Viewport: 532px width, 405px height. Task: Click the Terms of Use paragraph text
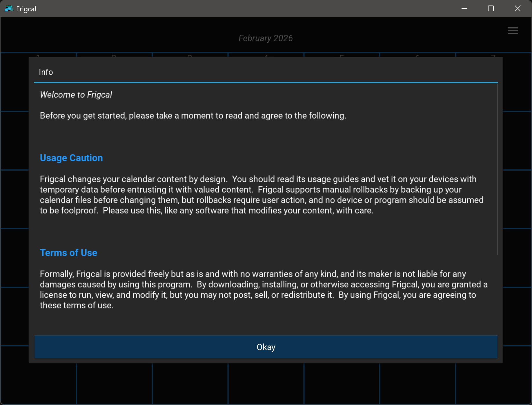point(261,290)
